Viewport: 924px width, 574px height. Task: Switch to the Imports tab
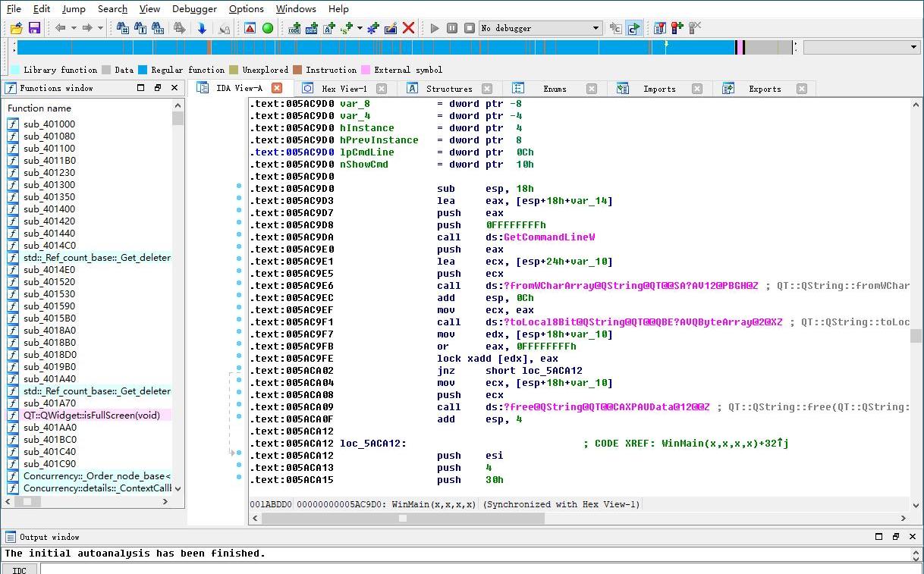(x=658, y=89)
